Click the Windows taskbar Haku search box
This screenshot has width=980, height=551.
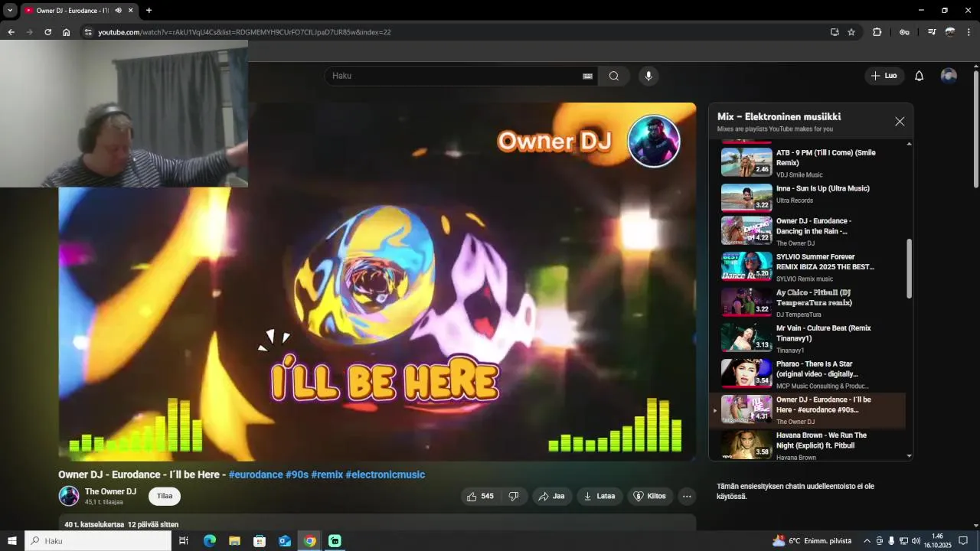tap(98, 541)
